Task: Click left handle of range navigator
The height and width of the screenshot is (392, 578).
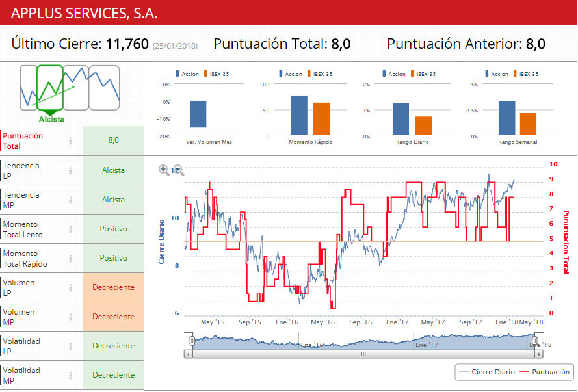Action: click(x=192, y=341)
